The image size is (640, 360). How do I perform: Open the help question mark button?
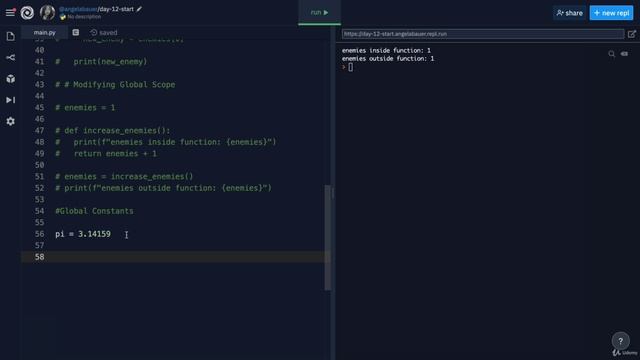620,341
